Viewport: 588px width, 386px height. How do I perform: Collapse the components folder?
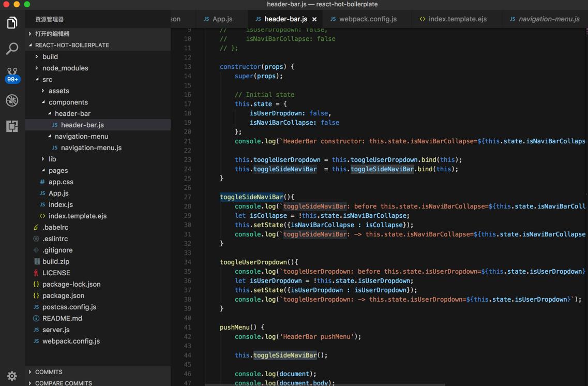(x=68, y=102)
